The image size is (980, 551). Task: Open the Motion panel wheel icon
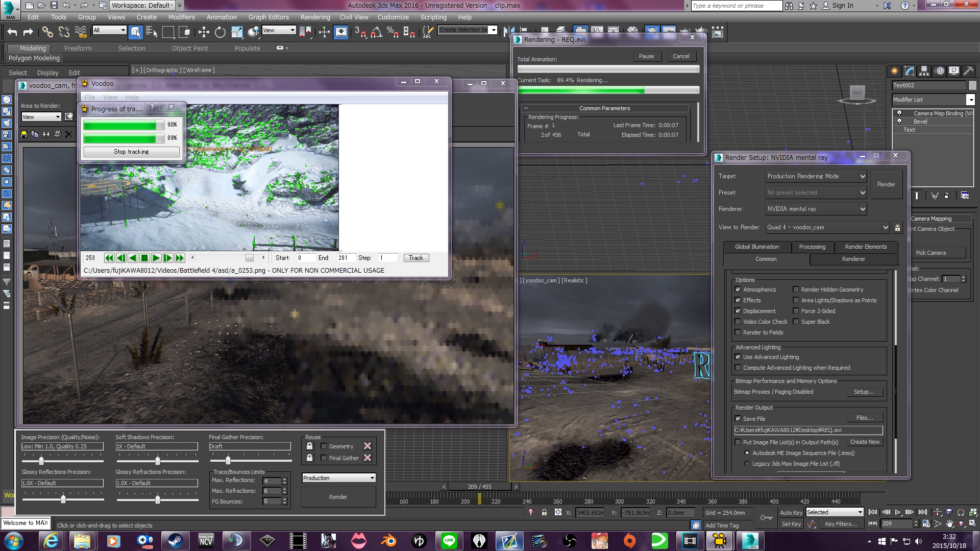click(940, 71)
